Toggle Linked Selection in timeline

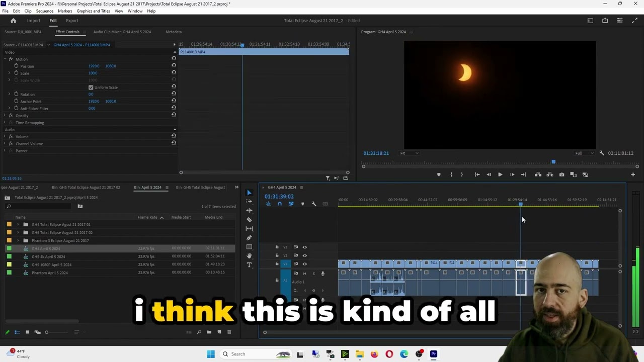291,204
